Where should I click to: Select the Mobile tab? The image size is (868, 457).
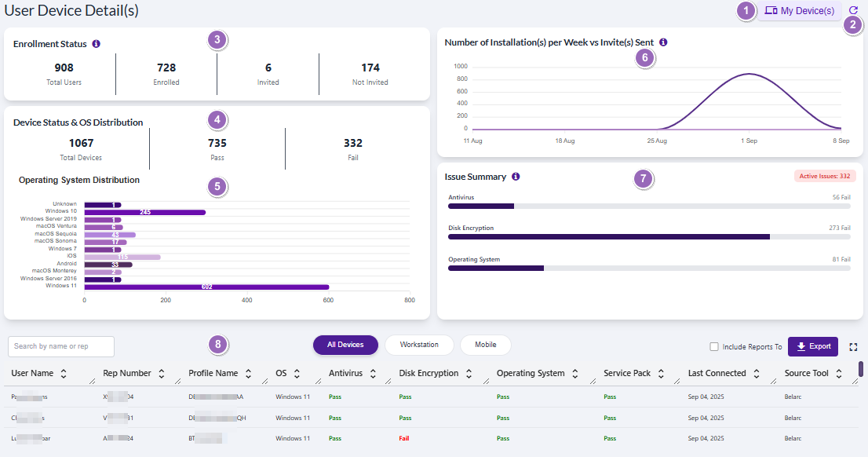pos(485,345)
